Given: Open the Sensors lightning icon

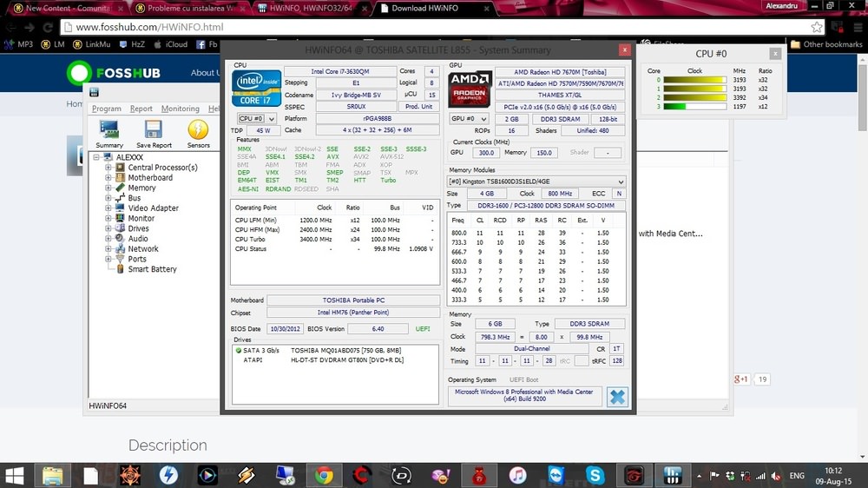Looking at the screenshot, I should pyautogui.click(x=198, y=131).
